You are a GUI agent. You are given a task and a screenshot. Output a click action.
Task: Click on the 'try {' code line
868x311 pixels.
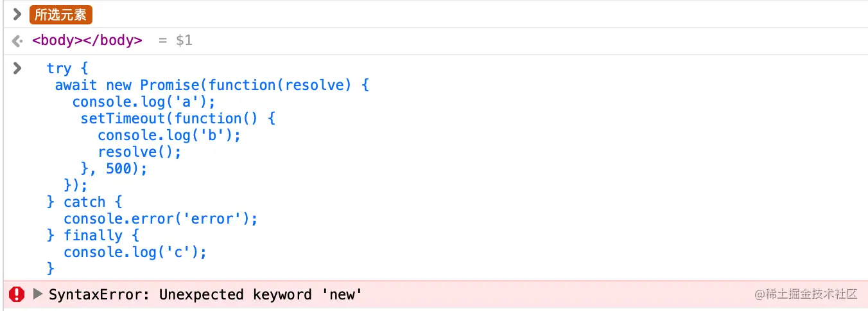67,68
